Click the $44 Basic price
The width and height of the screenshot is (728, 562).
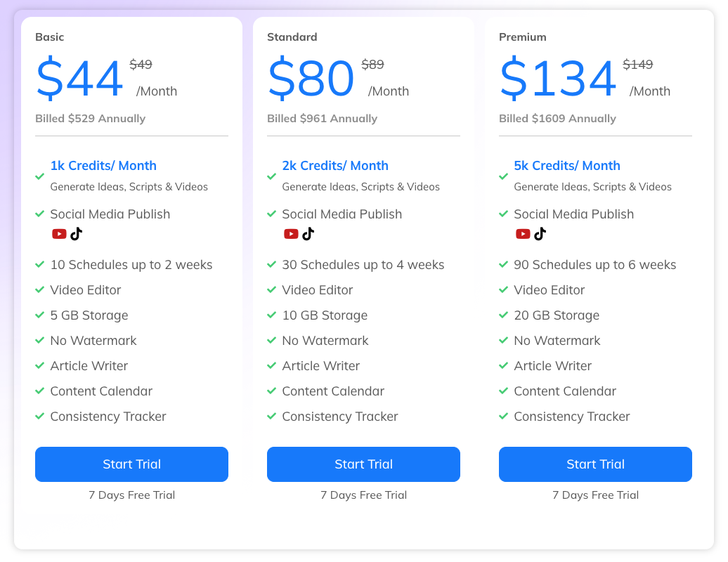click(x=80, y=79)
